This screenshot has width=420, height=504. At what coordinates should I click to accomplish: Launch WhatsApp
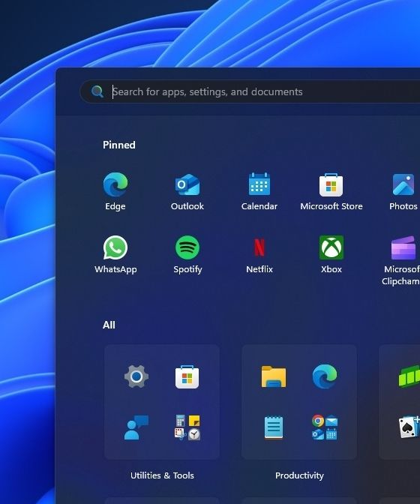(115, 254)
